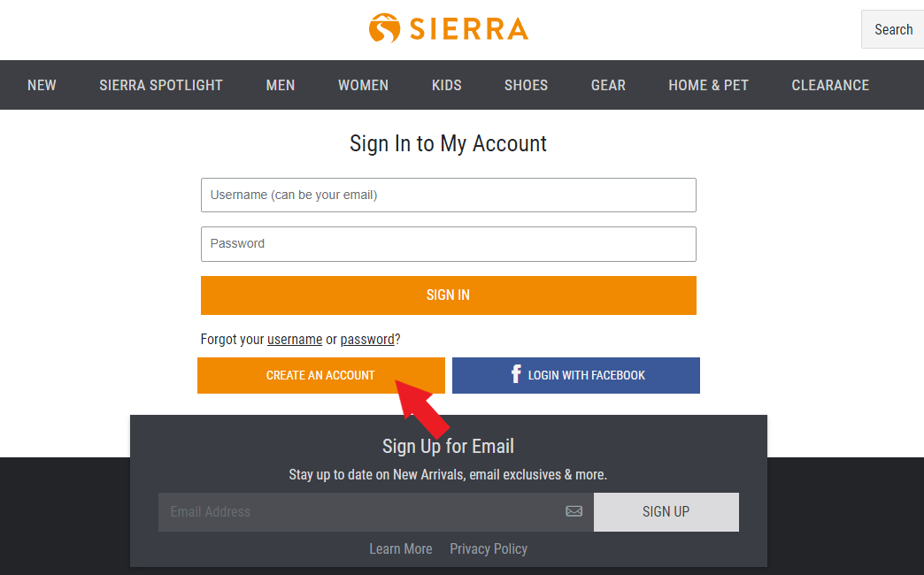View NEW arrivals

tap(42, 85)
